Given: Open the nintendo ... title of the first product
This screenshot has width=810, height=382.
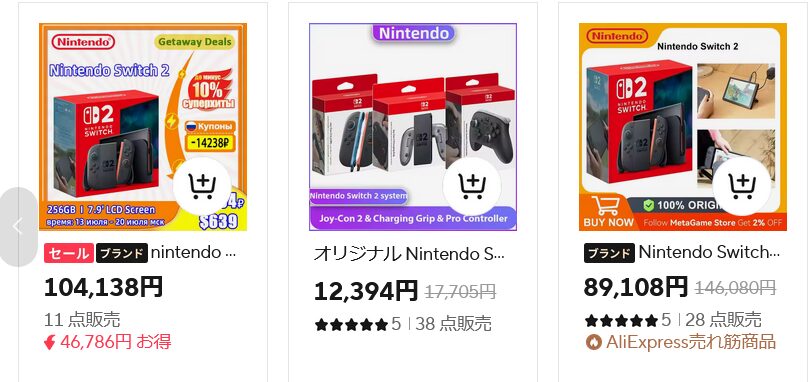Looking at the screenshot, I should (193, 253).
